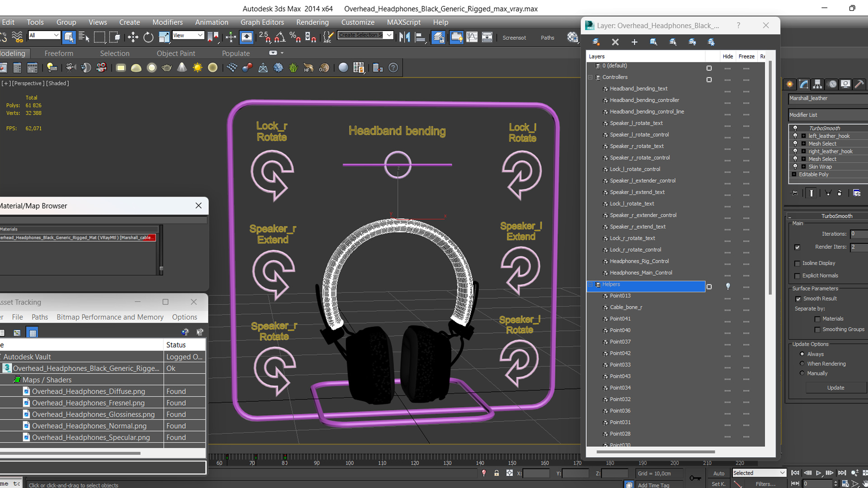Create a Teapot from the ribbon icons
Image resolution: width=868 pixels, height=488 pixels.
167,68
